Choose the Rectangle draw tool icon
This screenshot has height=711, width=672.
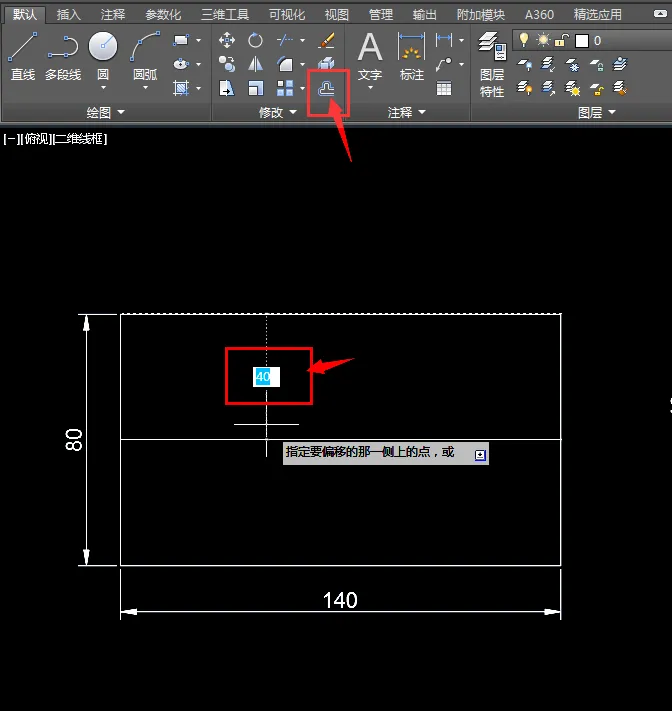181,40
